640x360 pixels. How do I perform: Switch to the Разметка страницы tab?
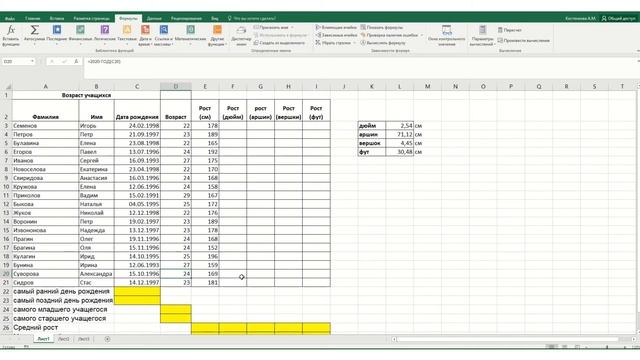coord(91,18)
